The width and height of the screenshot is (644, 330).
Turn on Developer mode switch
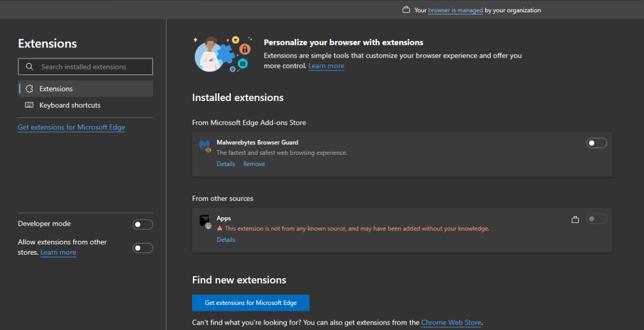pos(142,224)
